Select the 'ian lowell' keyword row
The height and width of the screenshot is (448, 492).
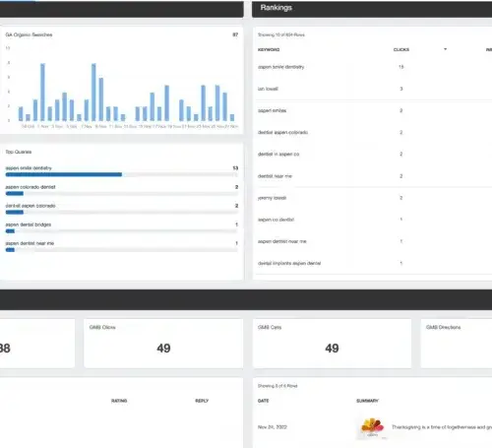pos(268,89)
